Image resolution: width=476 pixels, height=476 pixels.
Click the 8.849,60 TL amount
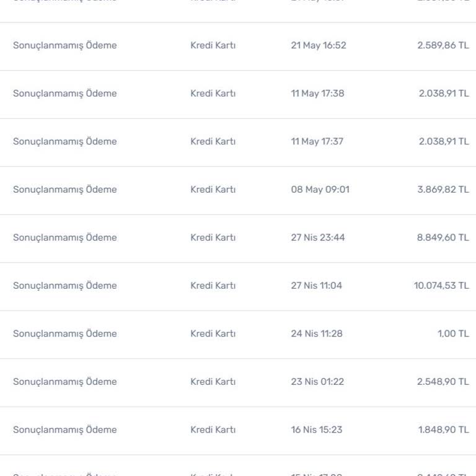tap(443, 237)
